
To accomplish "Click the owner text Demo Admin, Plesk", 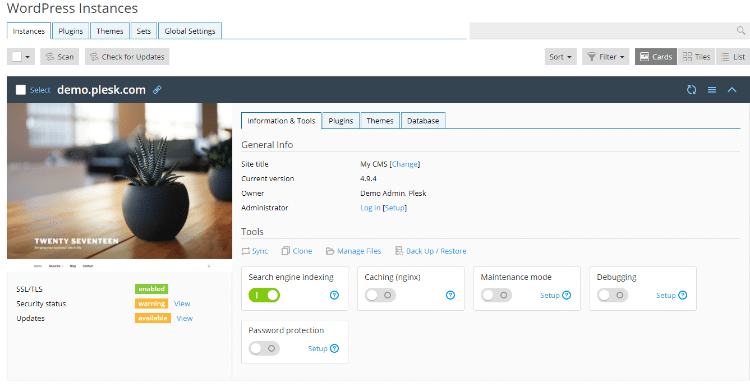I will click(x=393, y=193).
